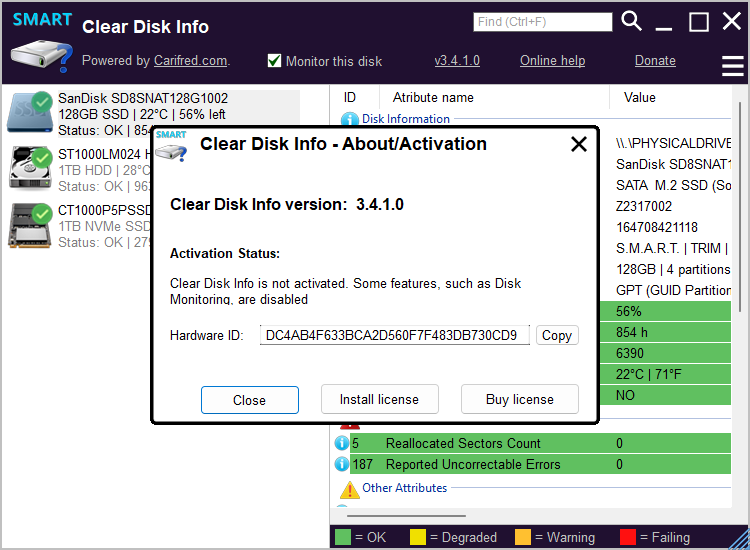The image size is (750, 550).
Task: Click the search magnifier icon
Action: [631, 22]
